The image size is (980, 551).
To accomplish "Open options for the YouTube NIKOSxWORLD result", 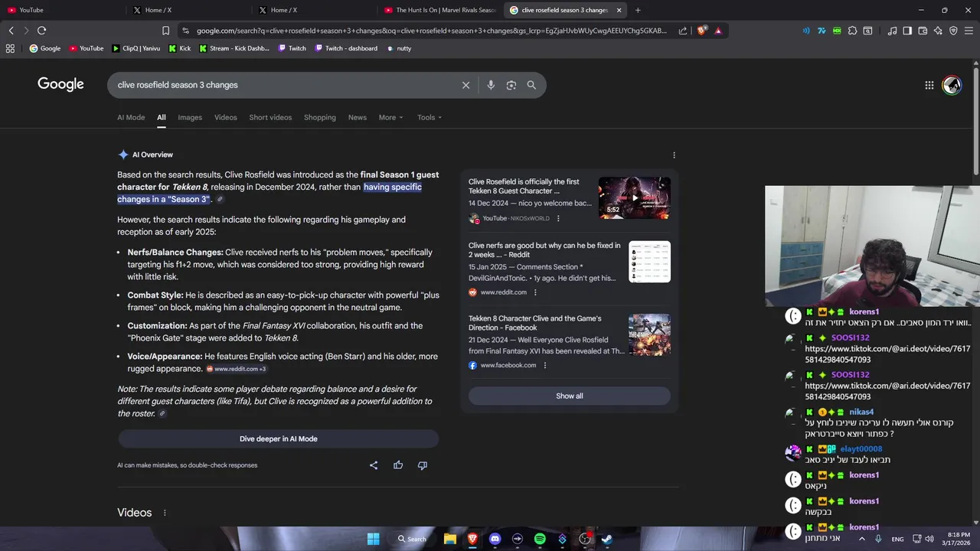I will click(558, 218).
